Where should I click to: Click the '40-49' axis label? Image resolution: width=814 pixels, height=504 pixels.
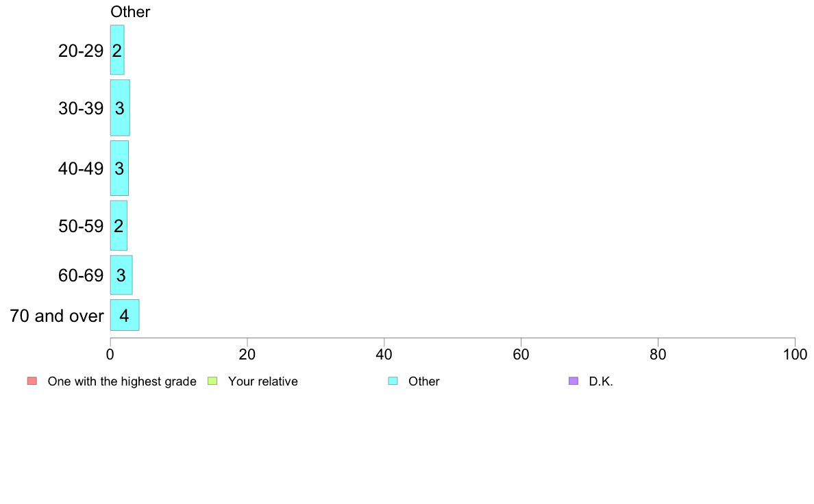coord(81,168)
